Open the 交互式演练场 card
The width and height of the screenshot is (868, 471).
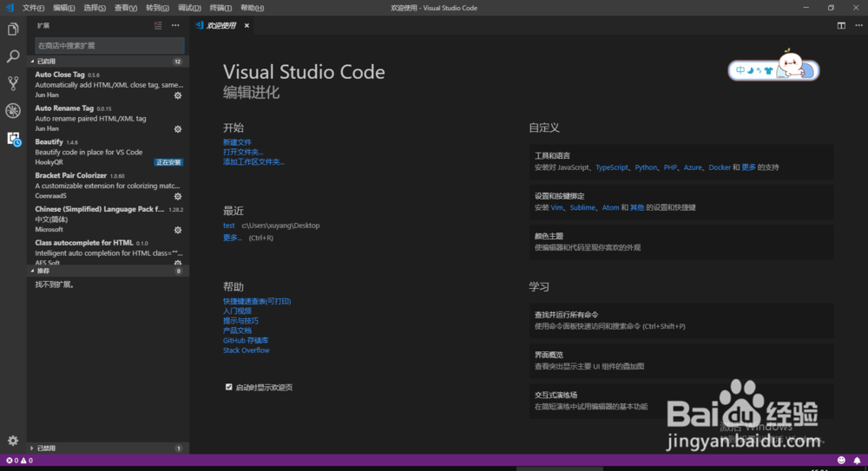681,401
